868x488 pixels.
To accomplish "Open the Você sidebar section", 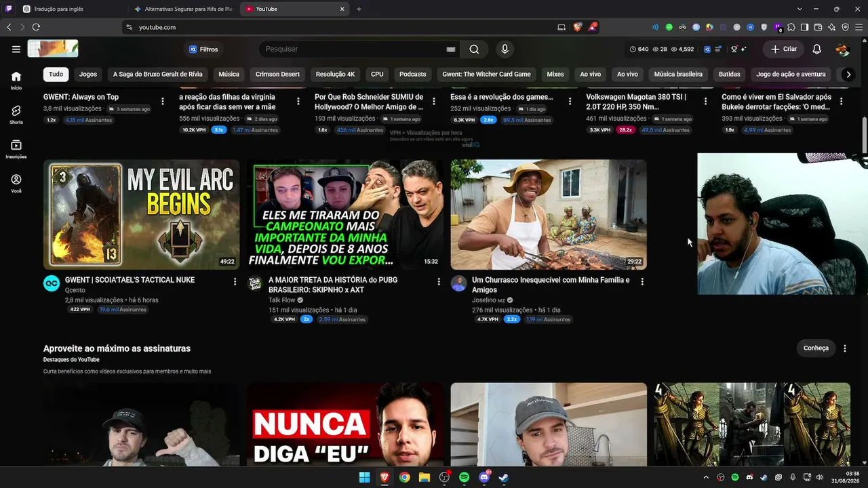I will point(16,184).
